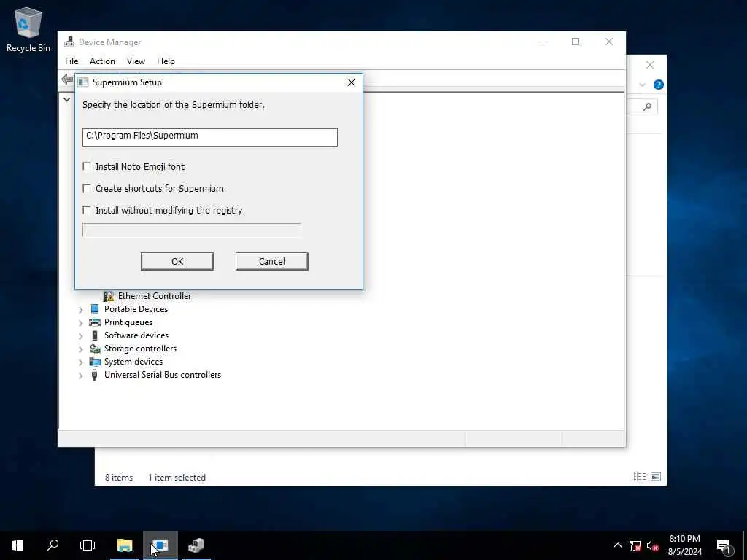Show hidden system tray icons
This screenshot has width=747, height=560.
(x=617, y=545)
